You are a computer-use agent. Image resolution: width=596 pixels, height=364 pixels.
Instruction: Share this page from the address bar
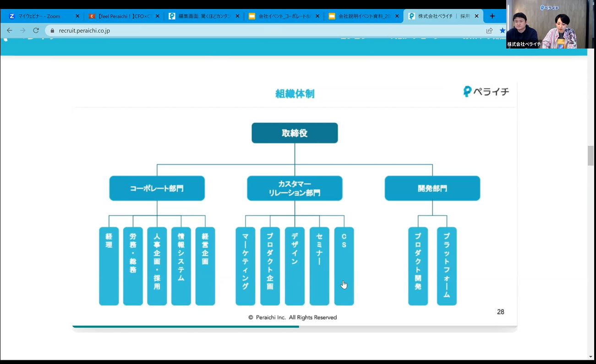pyautogui.click(x=489, y=31)
